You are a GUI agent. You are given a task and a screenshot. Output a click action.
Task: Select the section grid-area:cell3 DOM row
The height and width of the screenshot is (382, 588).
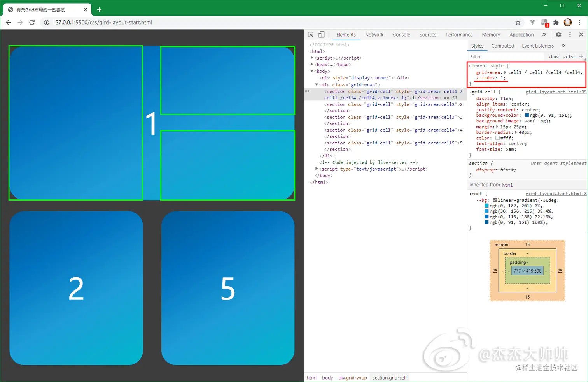(385, 120)
